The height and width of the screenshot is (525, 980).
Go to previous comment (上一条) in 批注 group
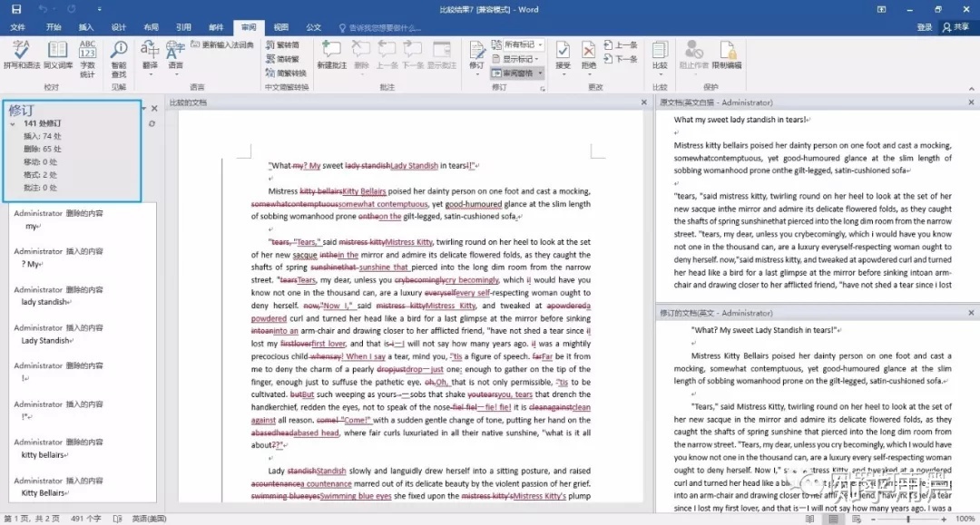click(387, 54)
